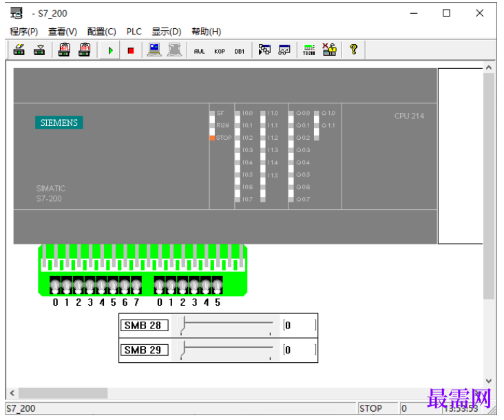
Task: Click the vertical scrollbar down arrow
Action: [x=489, y=381]
